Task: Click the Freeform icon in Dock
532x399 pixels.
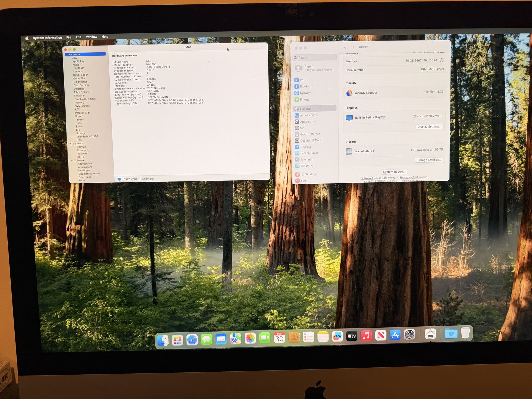Action: point(337,337)
